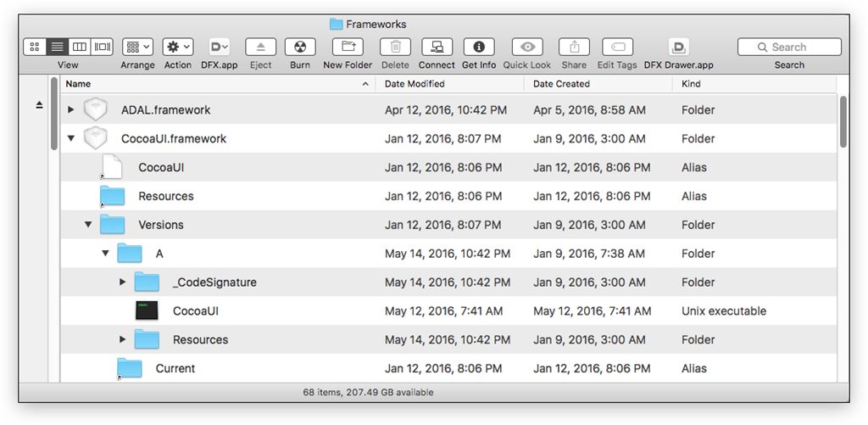Open Get Info from the toolbar
This screenshot has height=425, width=868.
point(479,48)
